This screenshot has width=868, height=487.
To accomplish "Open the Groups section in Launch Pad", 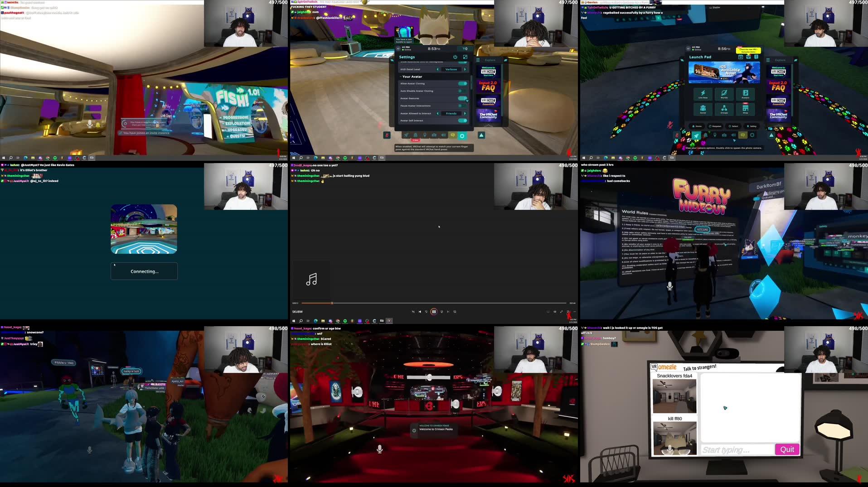I will 724,109.
